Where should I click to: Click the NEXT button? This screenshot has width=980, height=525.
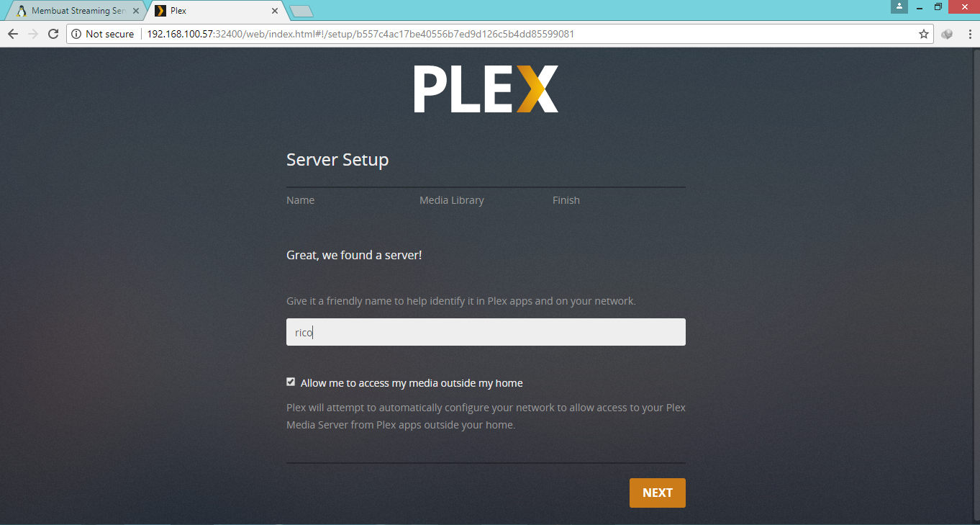(x=658, y=493)
